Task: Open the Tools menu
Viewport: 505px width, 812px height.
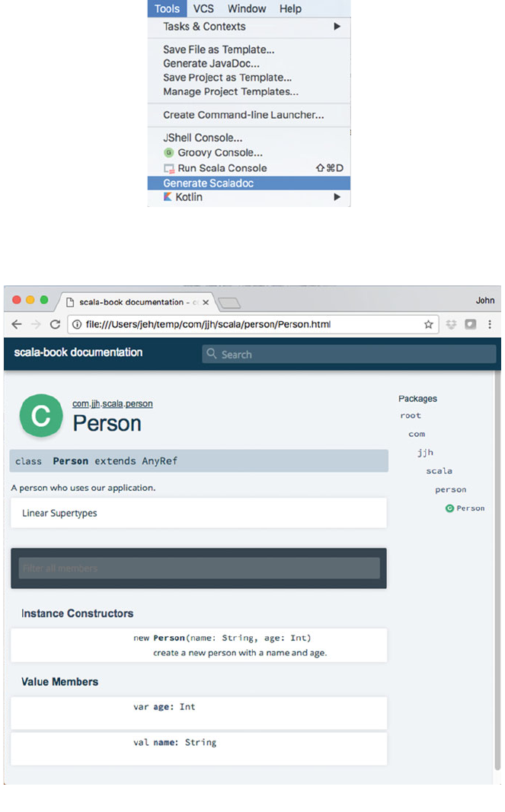Action: point(167,9)
